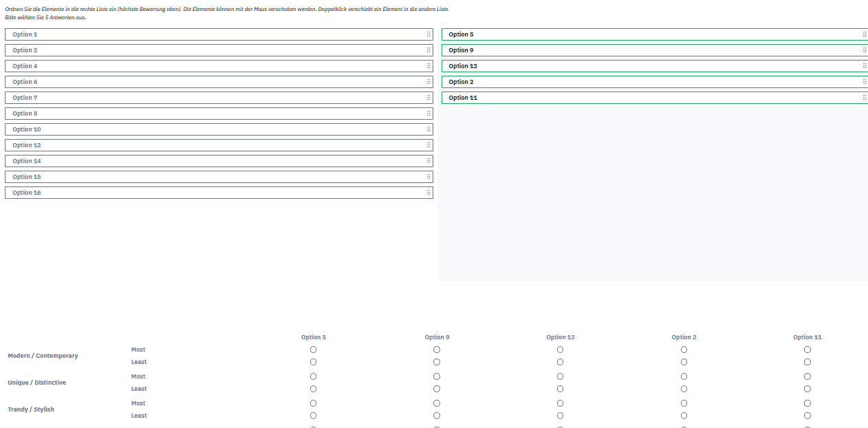This screenshot has height=428, width=868.
Task: Click the grip handle on Option 4
Action: (428, 66)
